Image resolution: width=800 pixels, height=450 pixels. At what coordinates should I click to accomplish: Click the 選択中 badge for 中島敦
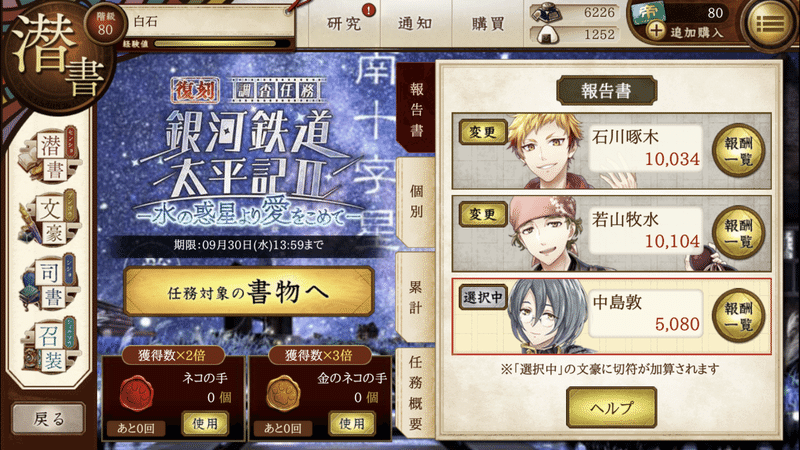tap(483, 297)
